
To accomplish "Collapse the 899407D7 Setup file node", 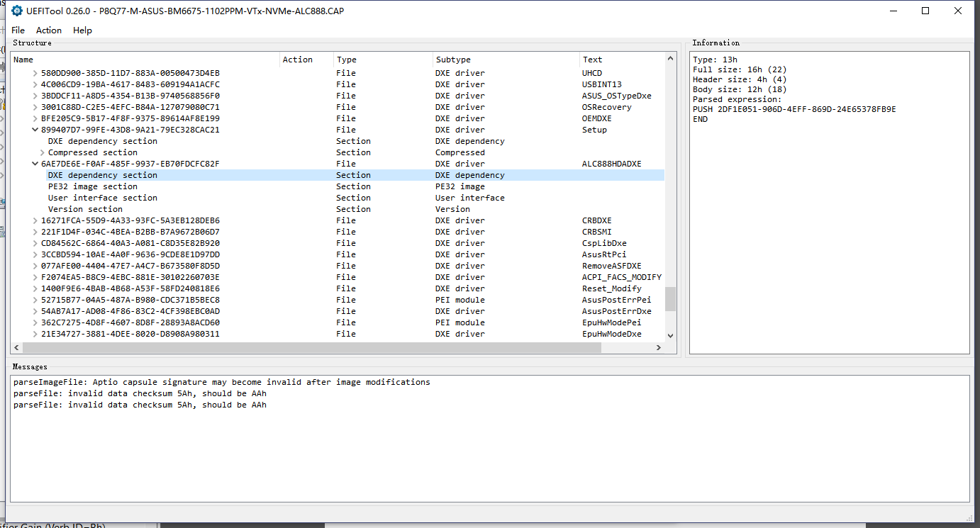I will click(x=35, y=130).
